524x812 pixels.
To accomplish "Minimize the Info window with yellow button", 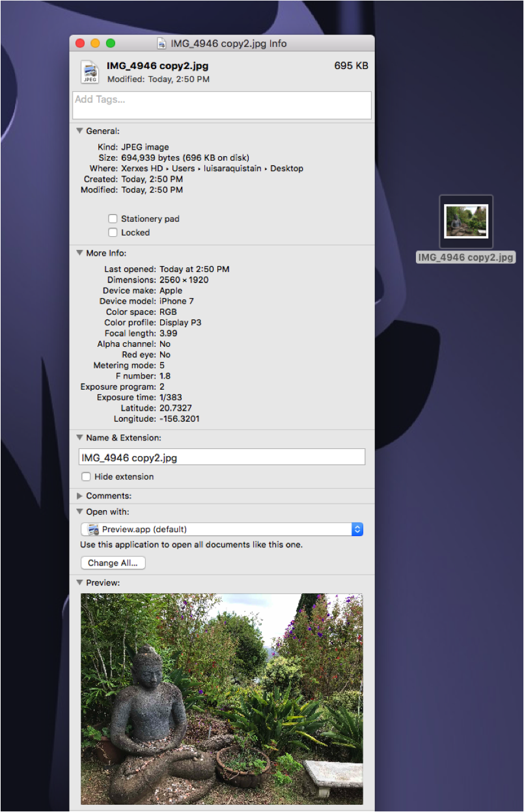I will [x=96, y=44].
